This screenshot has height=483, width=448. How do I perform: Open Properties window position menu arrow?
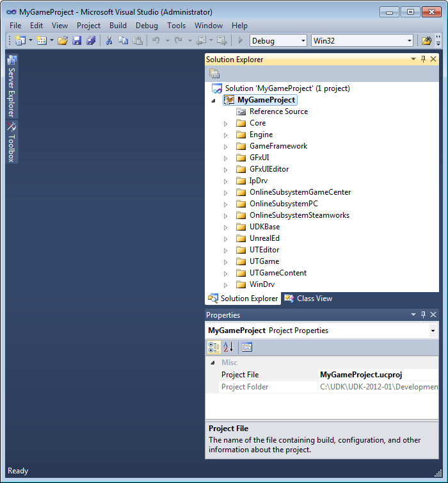click(x=413, y=315)
